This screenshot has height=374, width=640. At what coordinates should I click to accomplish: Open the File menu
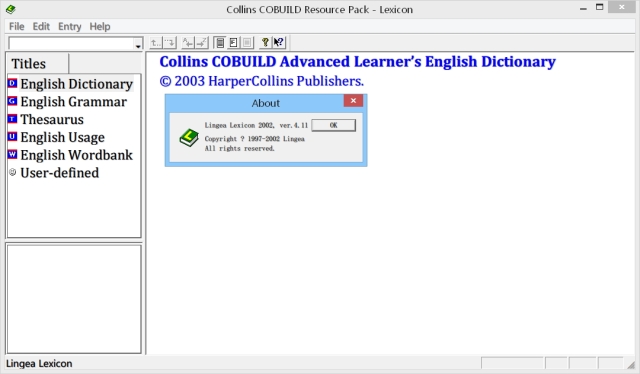[x=17, y=27]
